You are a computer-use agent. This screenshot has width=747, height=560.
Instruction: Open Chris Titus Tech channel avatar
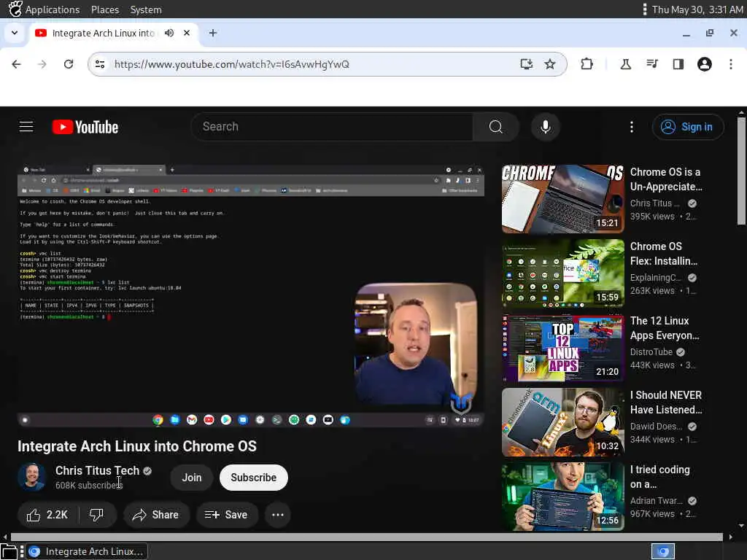pyautogui.click(x=32, y=477)
